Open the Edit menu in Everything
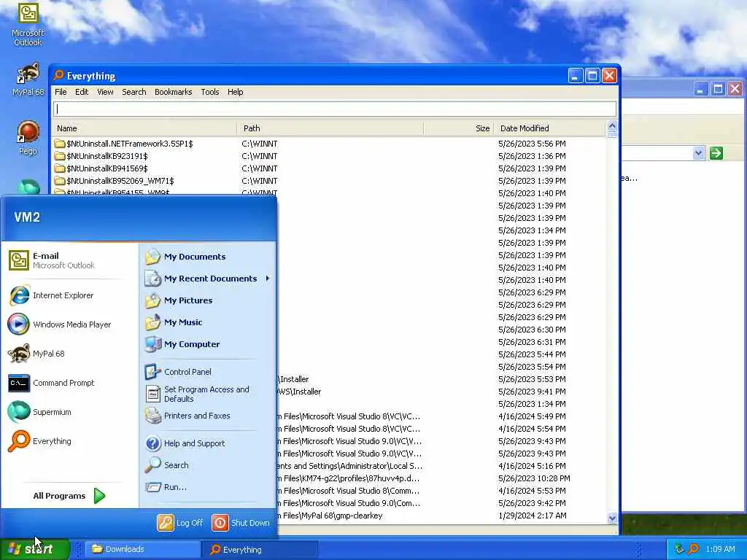747x560 pixels. [x=82, y=92]
